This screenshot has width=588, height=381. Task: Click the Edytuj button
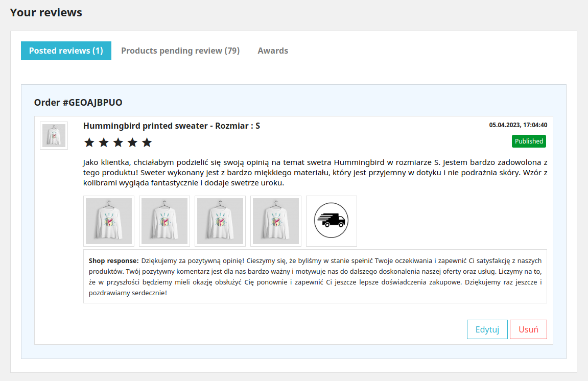point(487,329)
